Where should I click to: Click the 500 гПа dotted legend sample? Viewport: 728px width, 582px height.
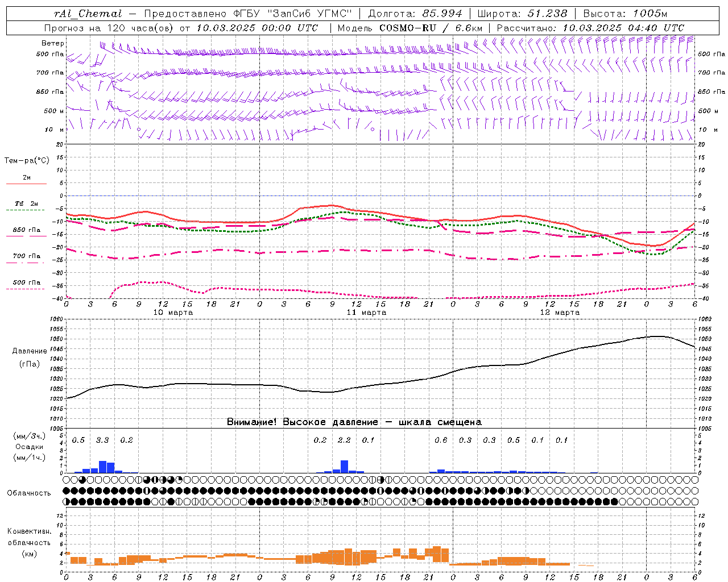pyautogui.click(x=26, y=289)
